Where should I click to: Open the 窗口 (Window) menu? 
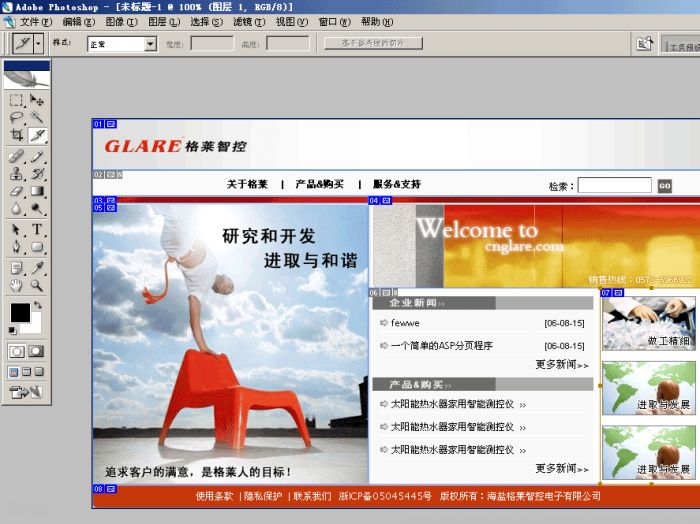(334, 21)
